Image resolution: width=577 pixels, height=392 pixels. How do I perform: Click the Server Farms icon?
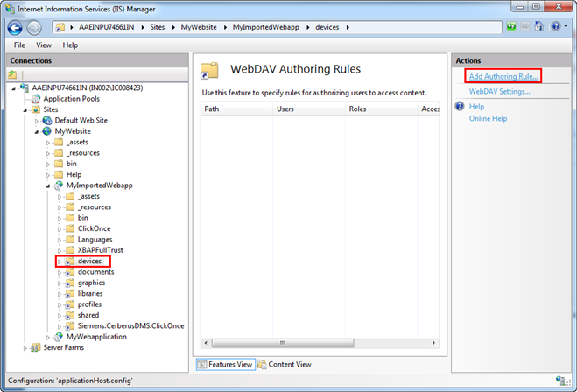point(36,347)
